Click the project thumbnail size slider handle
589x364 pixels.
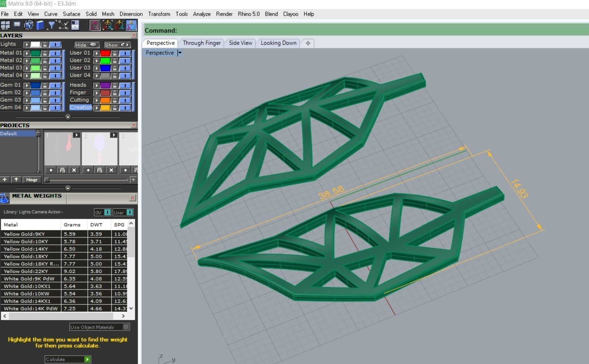pos(47,180)
